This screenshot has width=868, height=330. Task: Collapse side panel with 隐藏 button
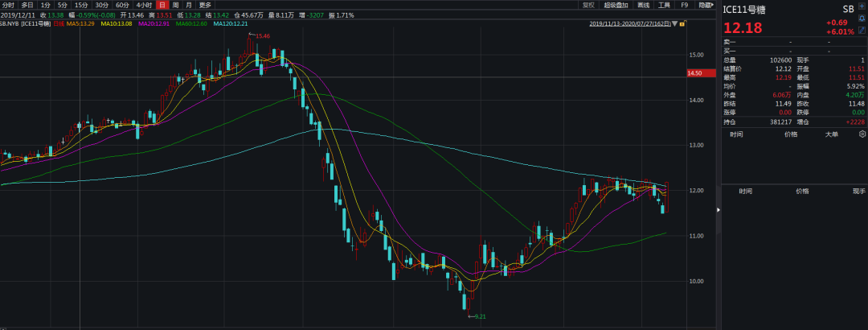[x=706, y=5]
